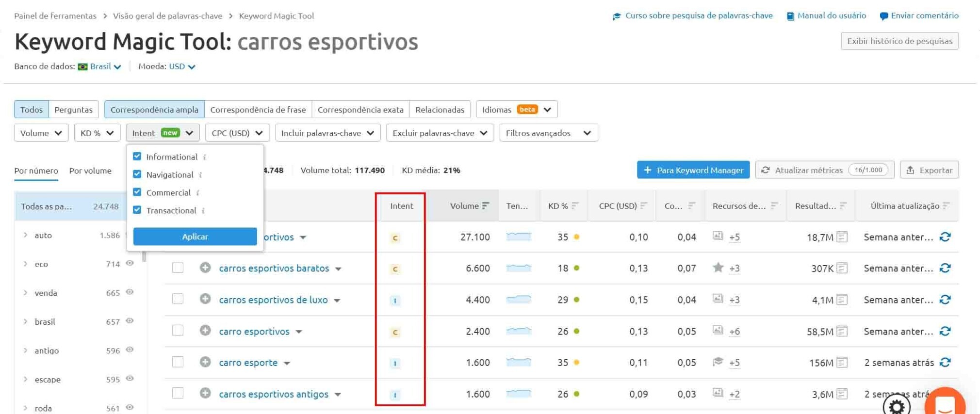980x414 pixels.
Task: Select the Relacionadas tab
Action: pos(440,110)
